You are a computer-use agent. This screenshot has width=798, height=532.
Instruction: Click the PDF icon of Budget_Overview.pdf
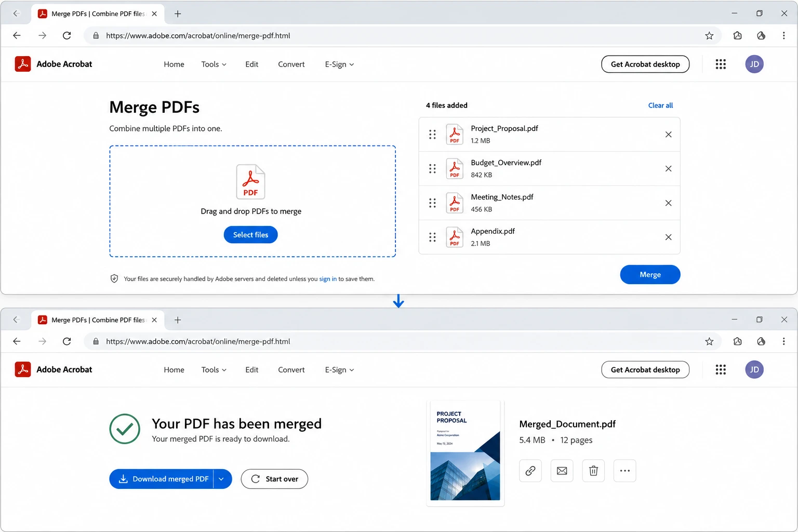click(x=455, y=169)
